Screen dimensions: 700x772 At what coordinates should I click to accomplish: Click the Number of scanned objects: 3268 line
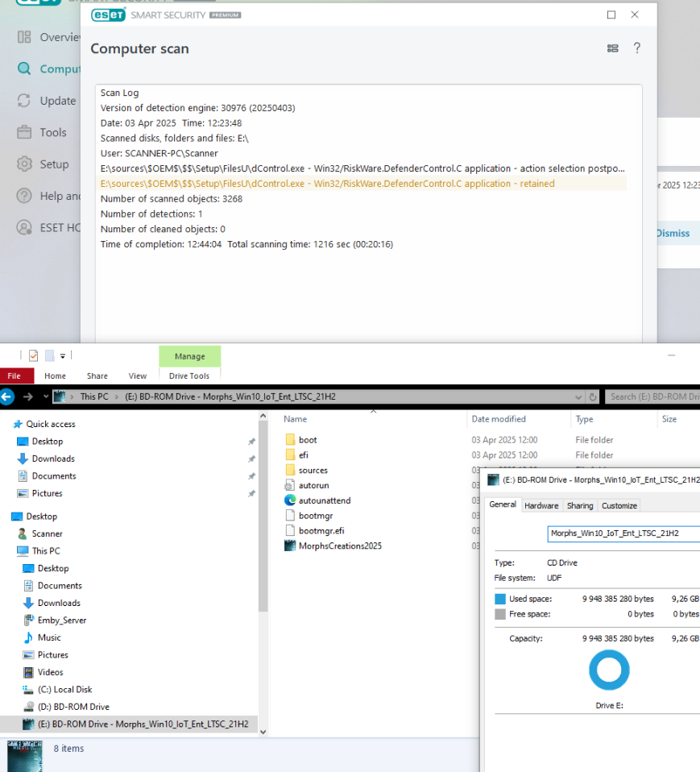click(x=172, y=199)
